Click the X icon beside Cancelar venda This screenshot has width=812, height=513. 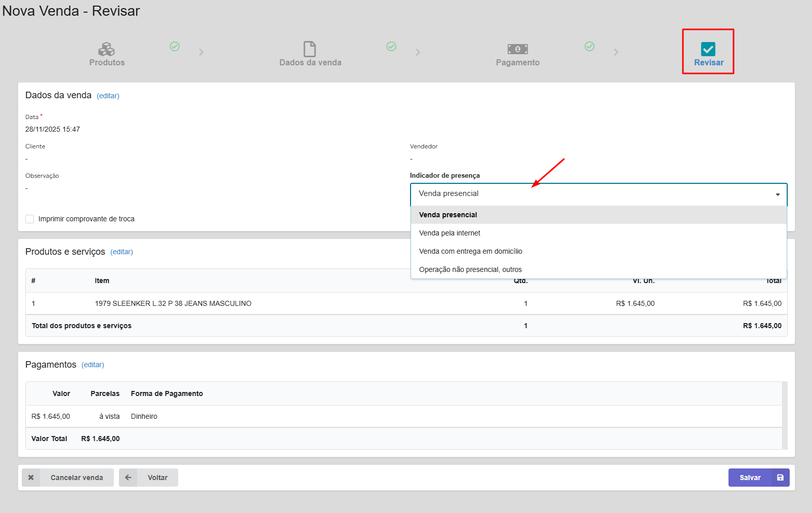[31, 478]
